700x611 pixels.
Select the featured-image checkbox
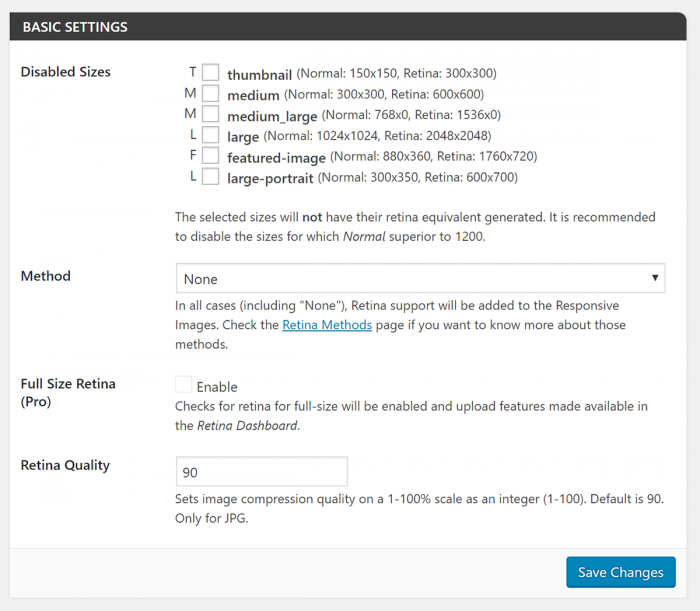(210, 156)
